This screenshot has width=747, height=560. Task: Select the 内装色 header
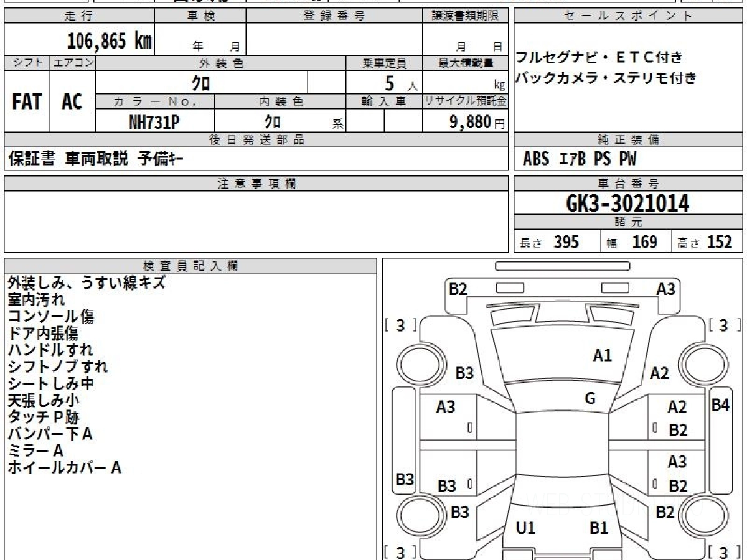coord(280,101)
